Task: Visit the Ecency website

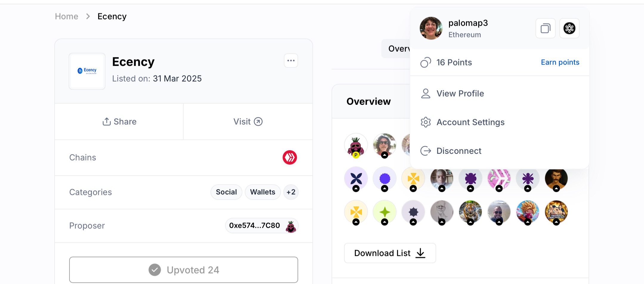Action: coord(248,122)
